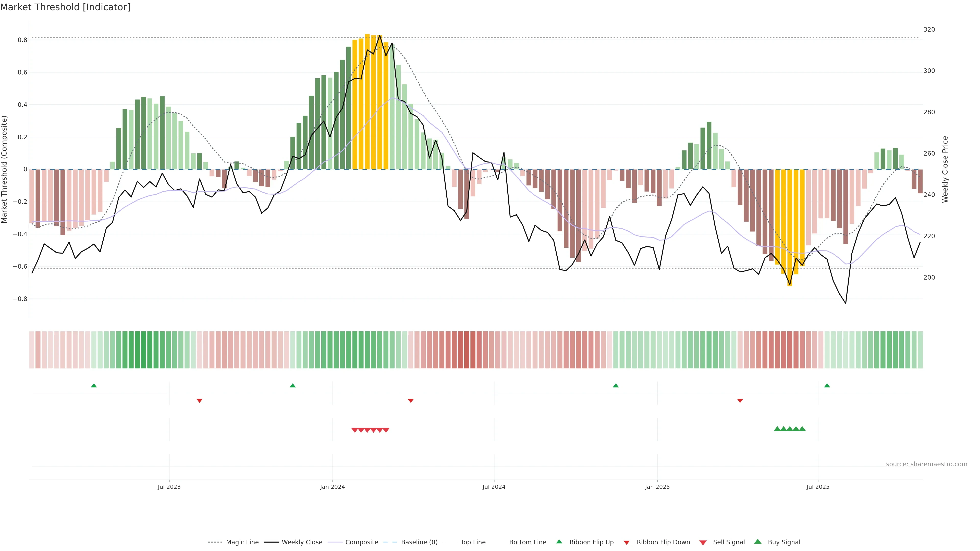Viewport: 980px width, 551px height.
Task: Click the Market Threshold [Indicator] title
Action: click(x=65, y=7)
